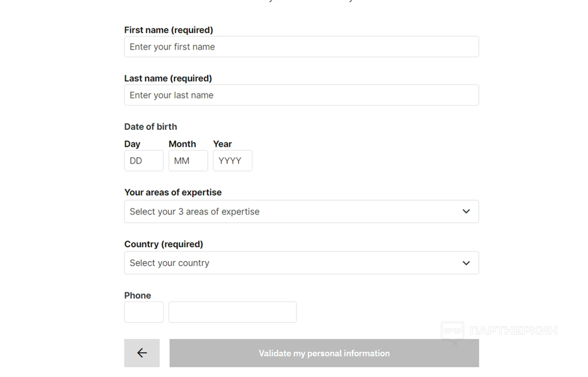Focus the "Enter your first name" field
The height and width of the screenshot is (377, 588).
(x=301, y=47)
